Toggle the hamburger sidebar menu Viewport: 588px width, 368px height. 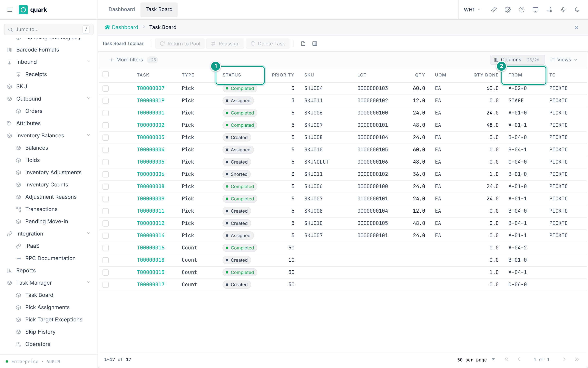(x=10, y=10)
